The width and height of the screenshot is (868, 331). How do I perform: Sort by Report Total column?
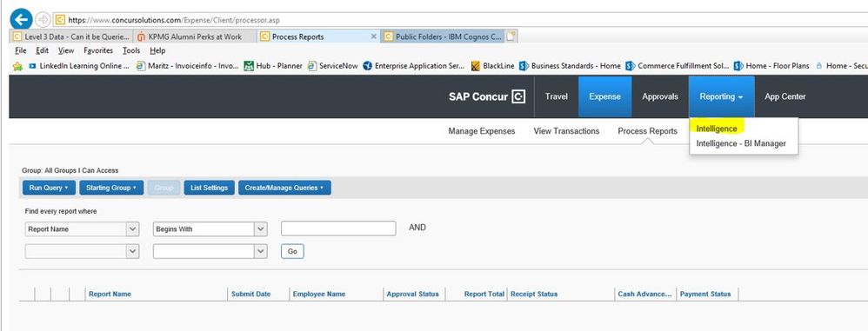point(484,294)
